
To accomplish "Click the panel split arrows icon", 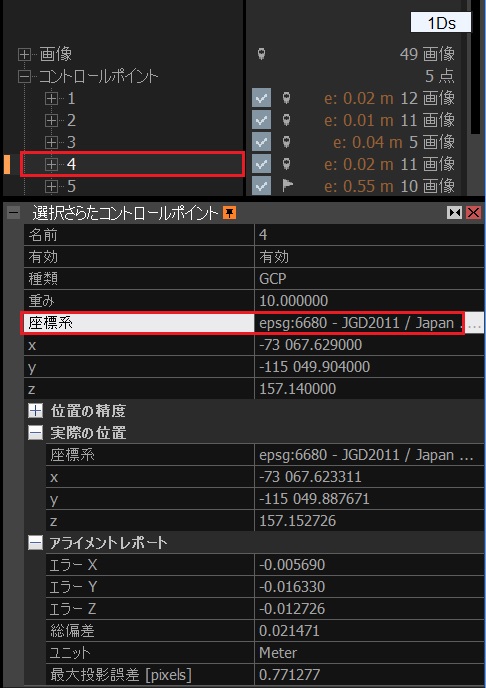I will click(454, 213).
